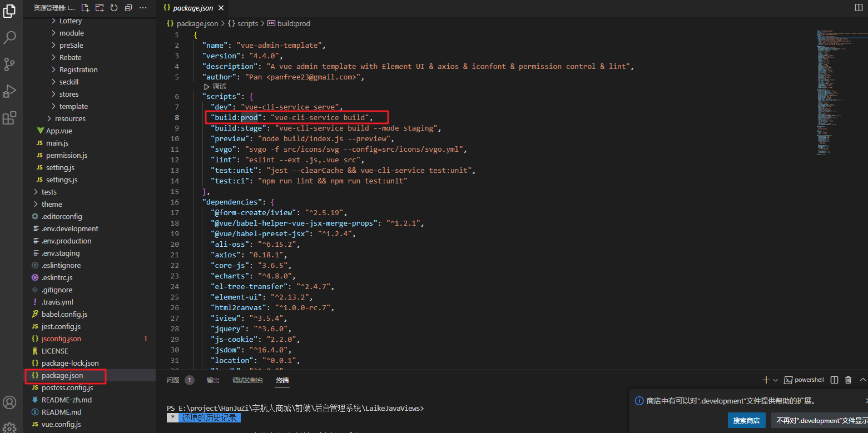The width and height of the screenshot is (868, 433).
Task: Click the 不再对".development"文件显示 button
Action: [821, 420]
